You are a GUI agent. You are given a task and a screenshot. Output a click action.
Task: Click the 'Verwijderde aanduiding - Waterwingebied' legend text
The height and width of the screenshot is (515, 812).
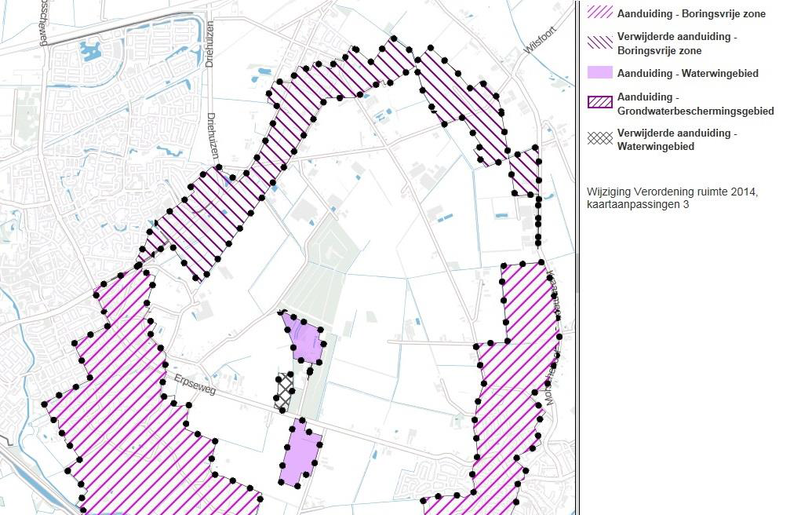pos(677,140)
